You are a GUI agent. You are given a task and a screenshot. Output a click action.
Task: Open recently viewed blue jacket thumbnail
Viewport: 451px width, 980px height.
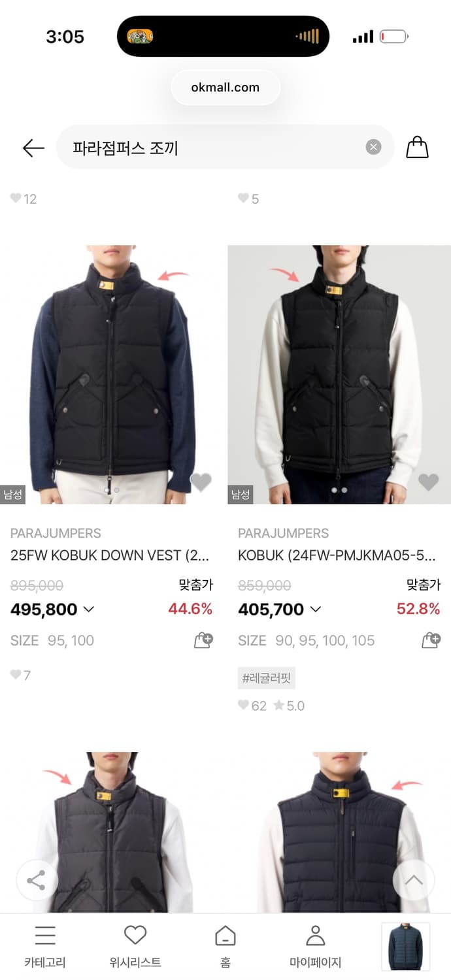(405, 947)
